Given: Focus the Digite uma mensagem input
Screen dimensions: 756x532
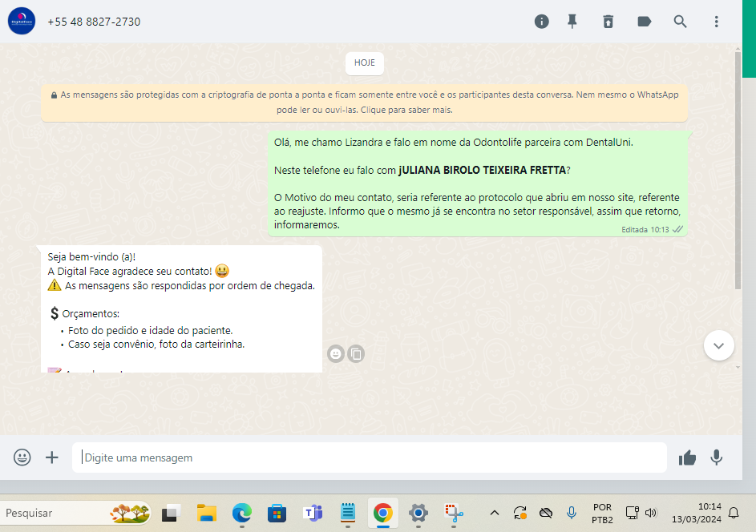Looking at the screenshot, I should (x=370, y=457).
